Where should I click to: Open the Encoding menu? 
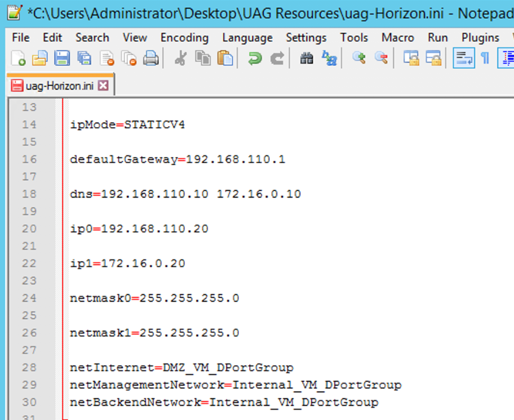(184, 38)
